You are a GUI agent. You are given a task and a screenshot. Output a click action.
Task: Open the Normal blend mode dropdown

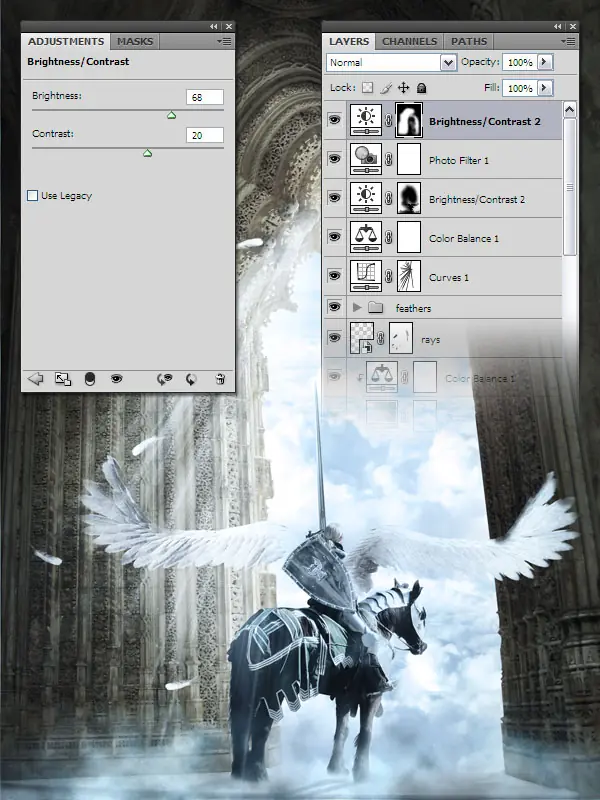point(391,63)
